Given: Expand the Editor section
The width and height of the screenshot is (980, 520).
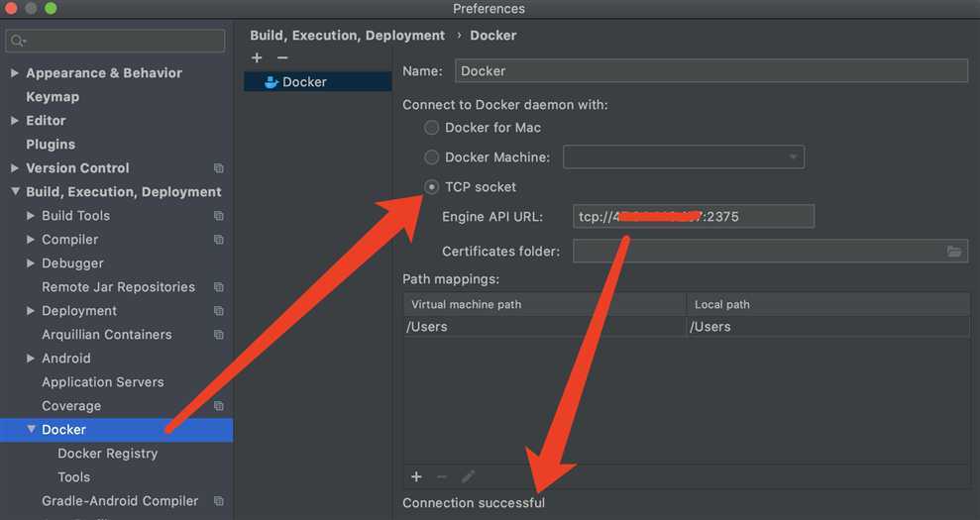Looking at the screenshot, I should point(15,121).
